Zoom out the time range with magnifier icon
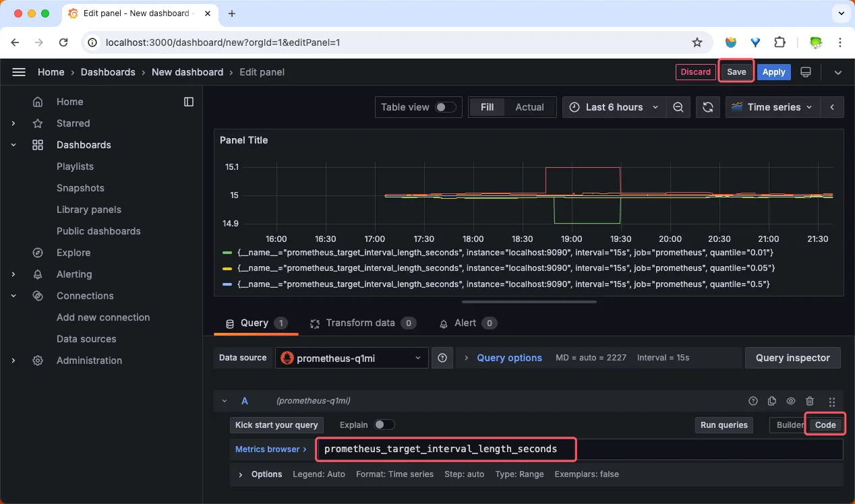The width and height of the screenshot is (855, 504). click(x=678, y=106)
